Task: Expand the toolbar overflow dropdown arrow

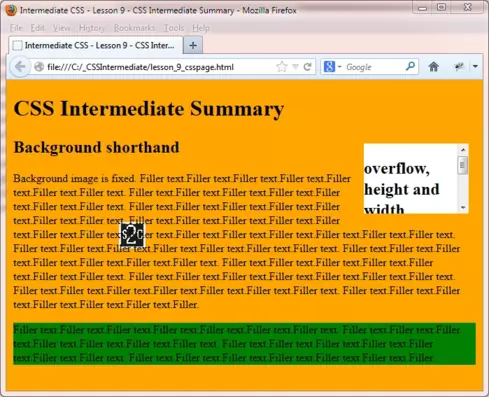Action: pyautogui.click(x=475, y=67)
